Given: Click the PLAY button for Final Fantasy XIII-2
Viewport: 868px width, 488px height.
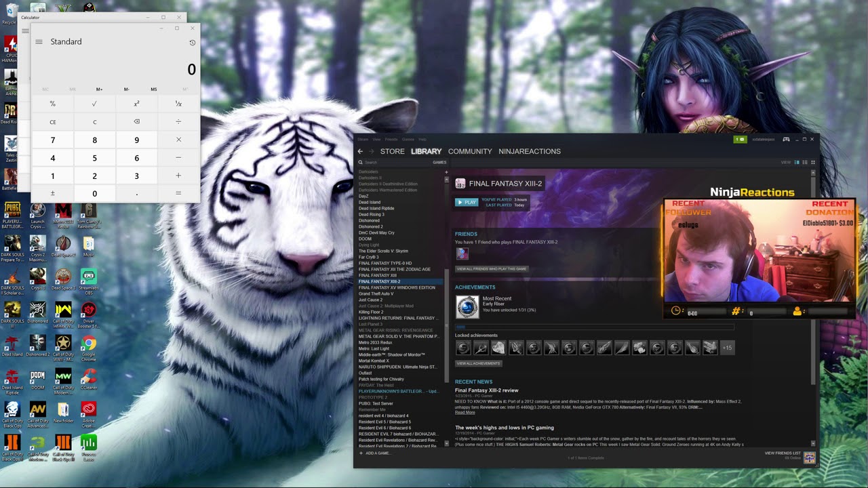Looking at the screenshot, I should [x=467, y=202].
